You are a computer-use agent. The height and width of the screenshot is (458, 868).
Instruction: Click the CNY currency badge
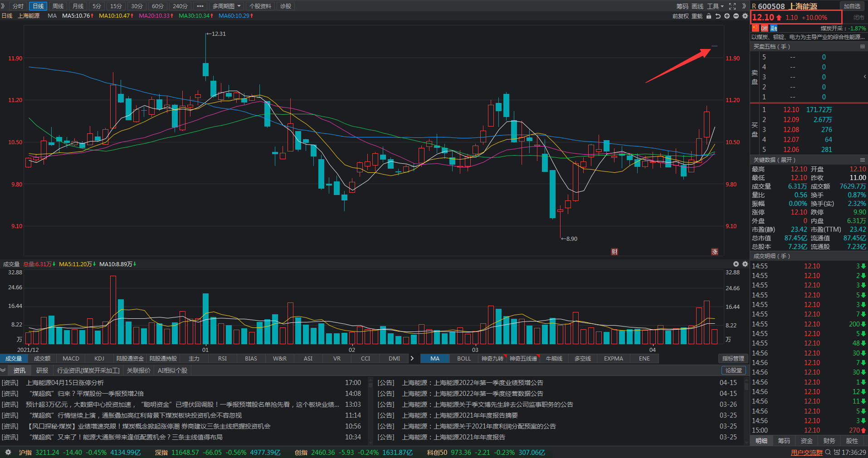pyautogui.click(x=764, y=28)
